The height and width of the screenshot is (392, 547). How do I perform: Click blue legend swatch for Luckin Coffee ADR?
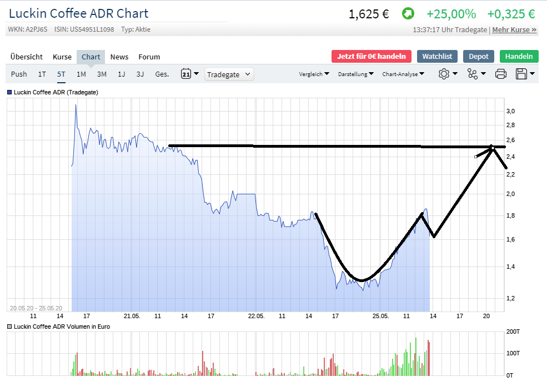(9, 92)
